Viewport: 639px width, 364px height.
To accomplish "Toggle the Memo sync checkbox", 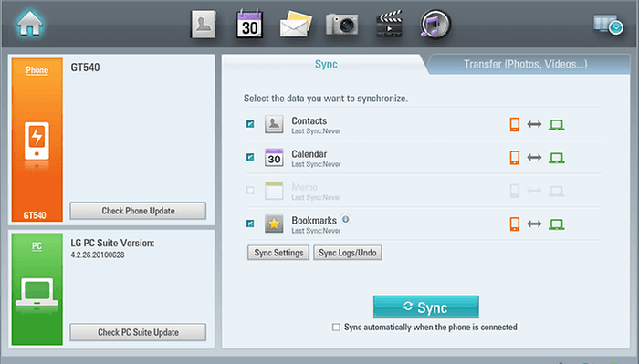I will pyautogui.click(x=250, y=190).
